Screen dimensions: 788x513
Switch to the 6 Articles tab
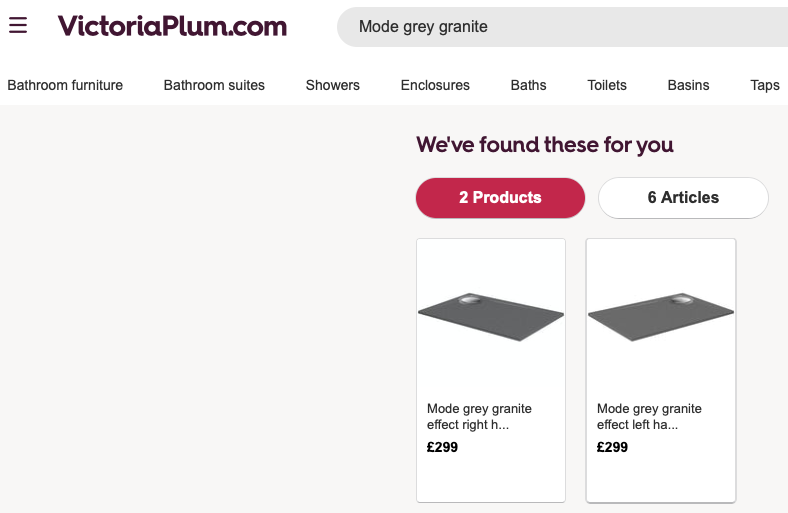coord(683,198)
